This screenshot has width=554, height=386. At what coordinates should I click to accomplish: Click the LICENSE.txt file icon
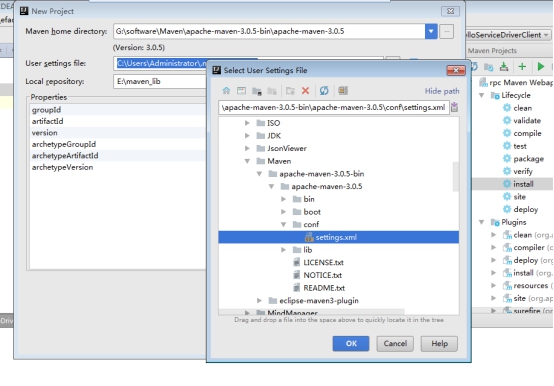297,262
